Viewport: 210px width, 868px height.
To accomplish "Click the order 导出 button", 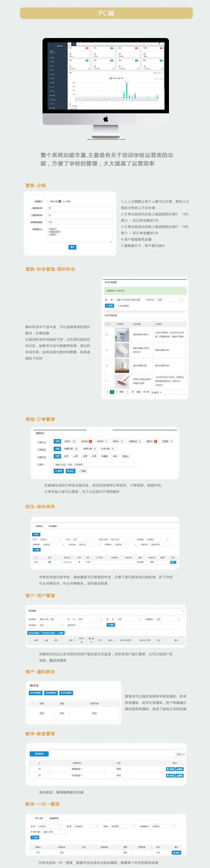I will [71, 471].
